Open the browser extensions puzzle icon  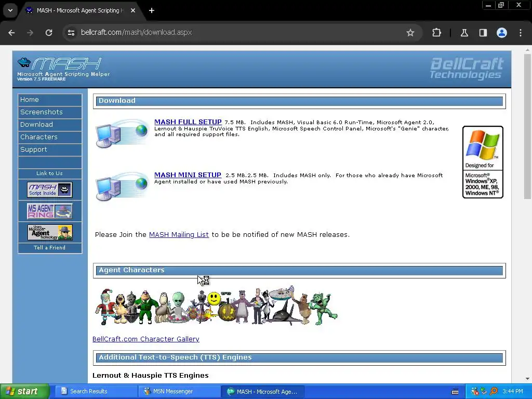click(436, 33)
